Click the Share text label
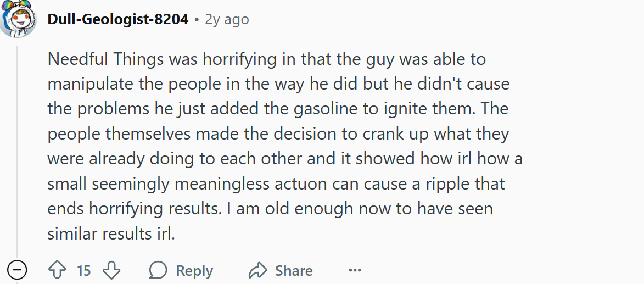The image size is (644, 284). click(x=294, y=270)
